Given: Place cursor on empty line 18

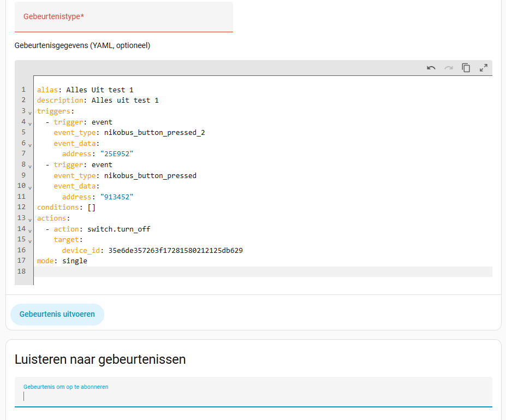Looking at the screenshot, I should (262, 272).
